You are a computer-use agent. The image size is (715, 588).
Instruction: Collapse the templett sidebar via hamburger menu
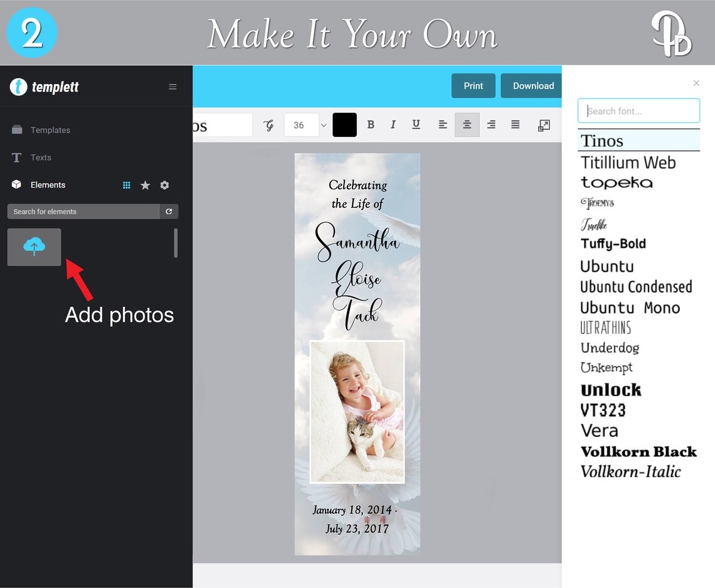172,87
